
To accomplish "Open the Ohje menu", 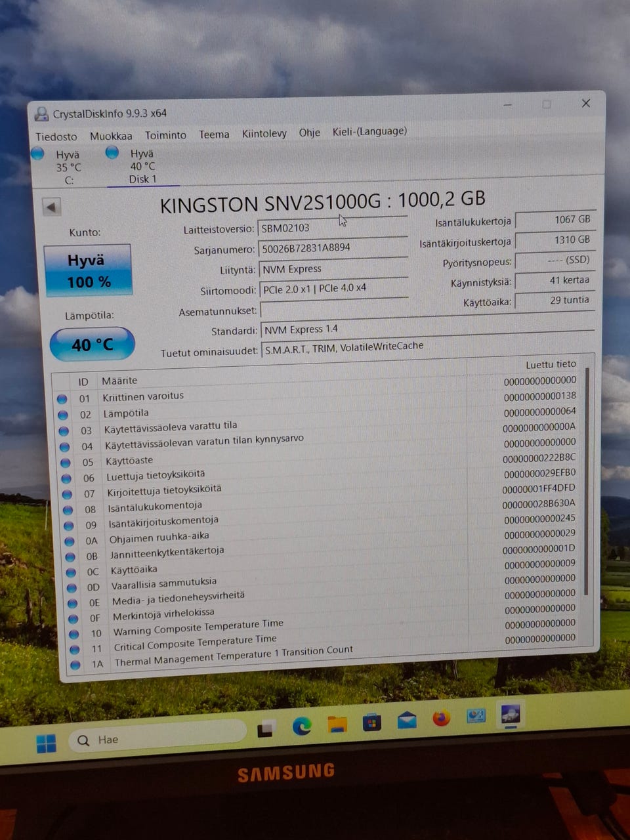I will click(310, 133).
